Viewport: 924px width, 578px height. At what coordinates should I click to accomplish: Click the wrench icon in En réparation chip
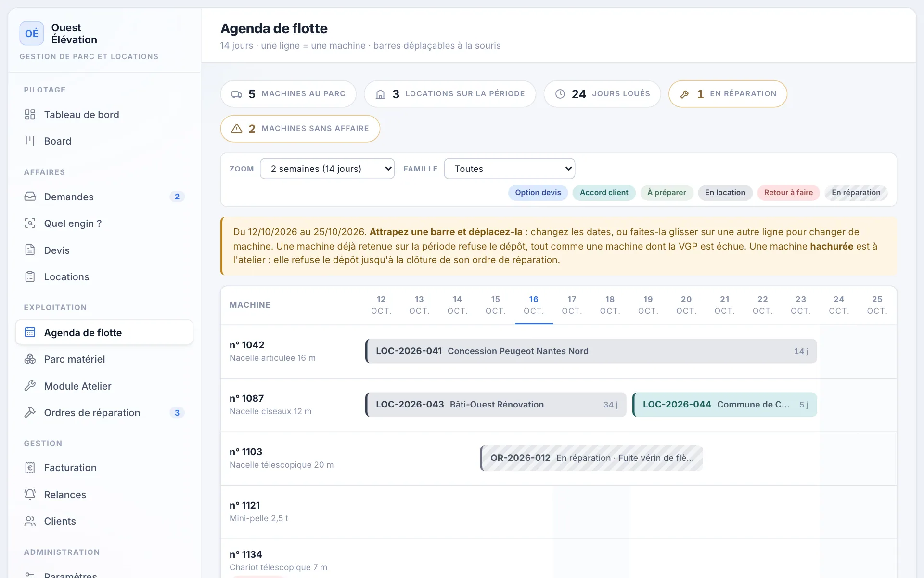684,94
